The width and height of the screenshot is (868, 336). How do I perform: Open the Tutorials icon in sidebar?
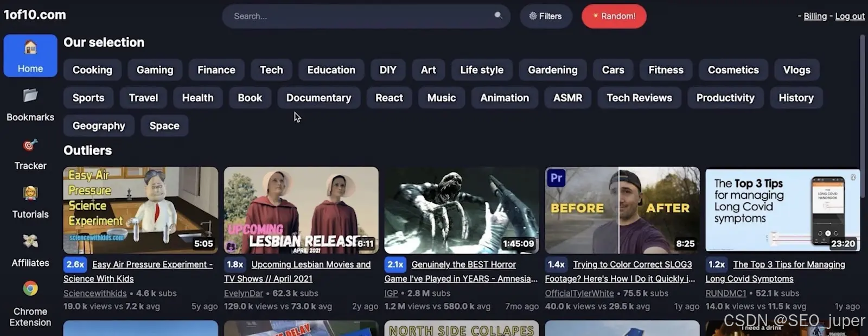[x=30, y=193]
